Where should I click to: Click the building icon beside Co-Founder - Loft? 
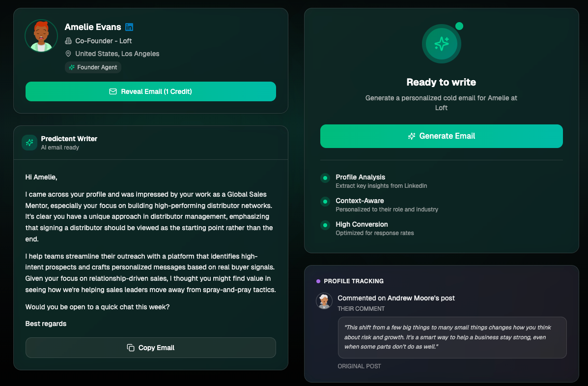coord(68,41)
